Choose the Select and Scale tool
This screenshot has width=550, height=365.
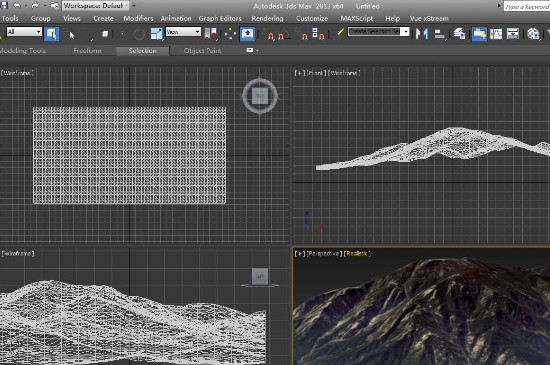click(x=157, y=34)
